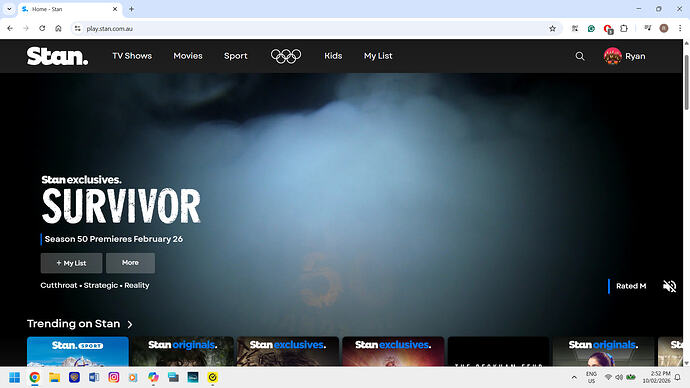This screenshot has height=388, width=690.
Task: View site information icon in address bar
Action: [77, 29]
